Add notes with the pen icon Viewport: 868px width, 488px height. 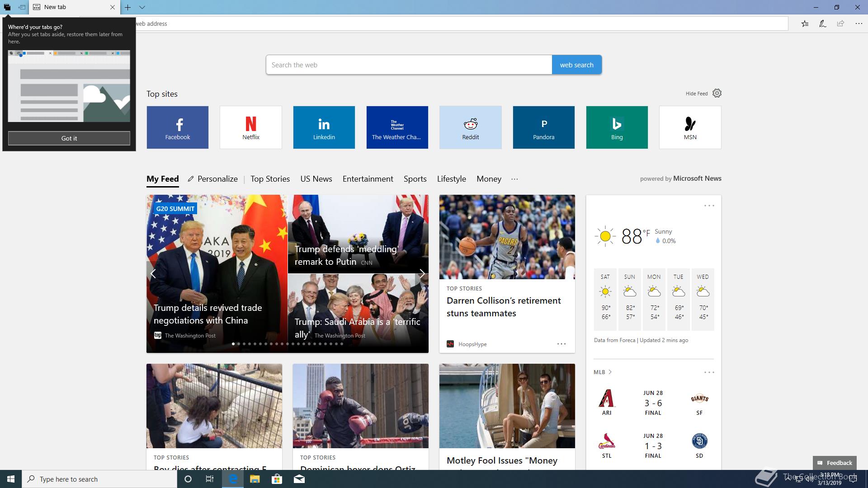823,23
